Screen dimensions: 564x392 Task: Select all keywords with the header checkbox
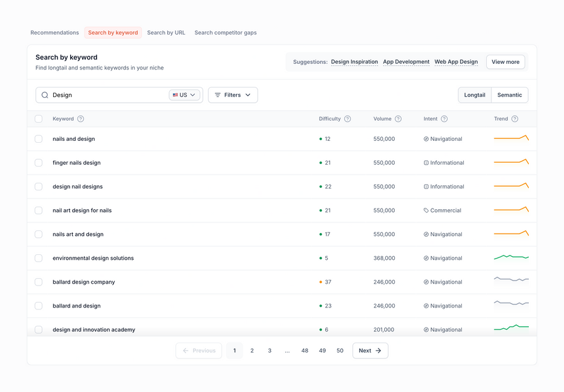coord(38,118)
